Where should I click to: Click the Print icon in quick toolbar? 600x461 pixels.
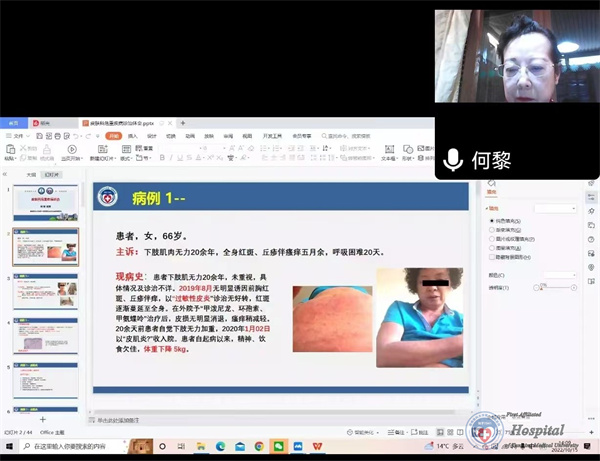coord(58,136)
